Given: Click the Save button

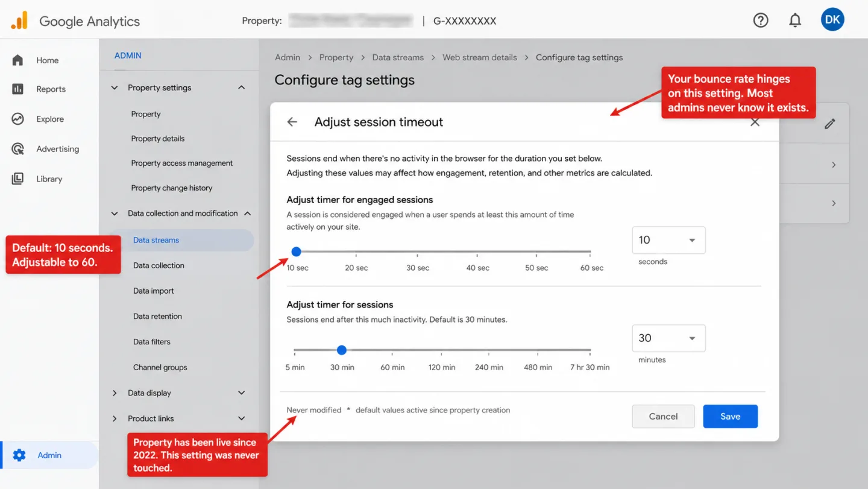Looking at the screenshot, I should (x=730, y=417).
